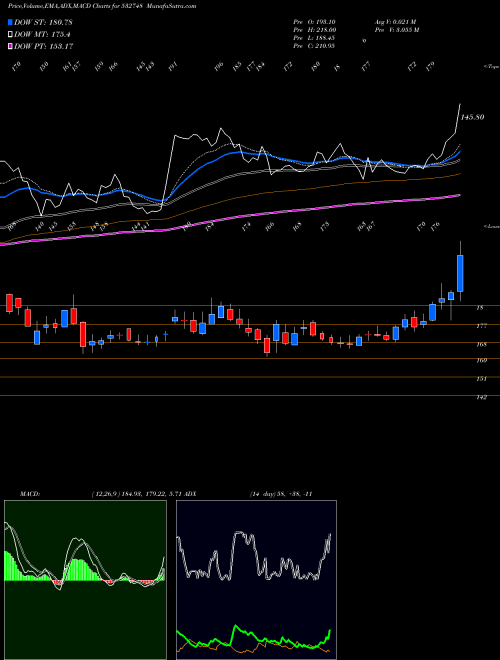The width and height of the screenshot is (500, 660).
Task: Click the MACD values '(12,26,9) 184.93, 179.22'
Action: tap(127, 494)
